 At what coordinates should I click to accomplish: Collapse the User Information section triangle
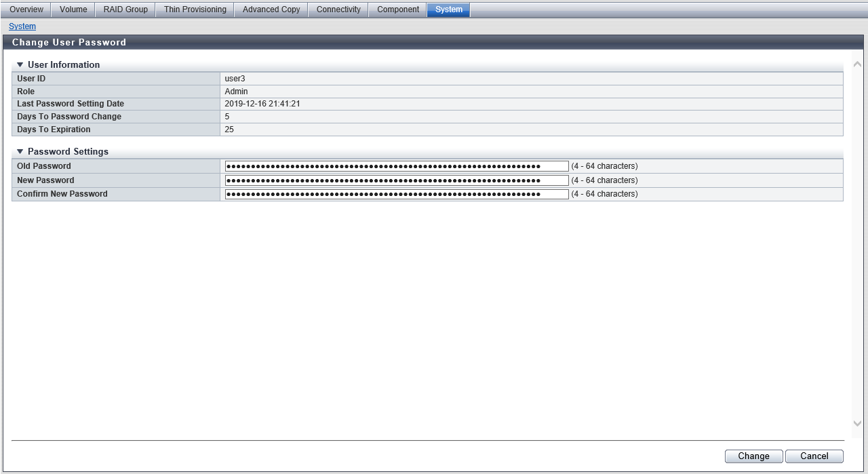point(20,65)
